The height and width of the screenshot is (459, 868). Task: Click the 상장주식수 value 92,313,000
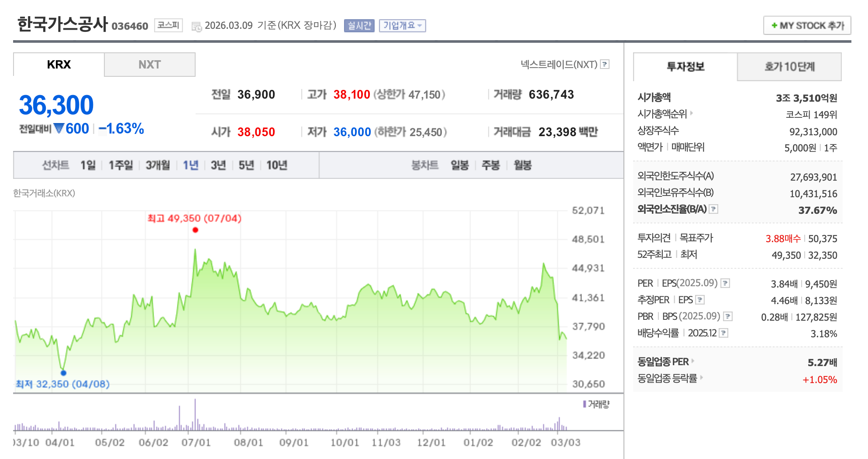coord(813,131)
